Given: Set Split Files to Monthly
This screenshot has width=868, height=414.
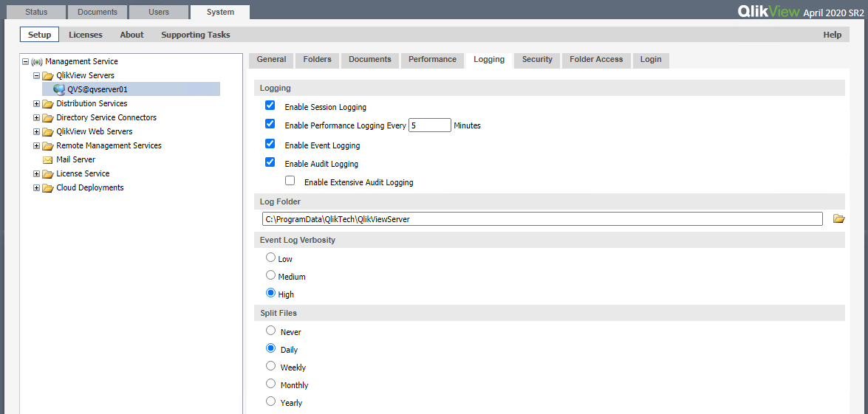Looking at the screenshot, I should pos(270,384).
